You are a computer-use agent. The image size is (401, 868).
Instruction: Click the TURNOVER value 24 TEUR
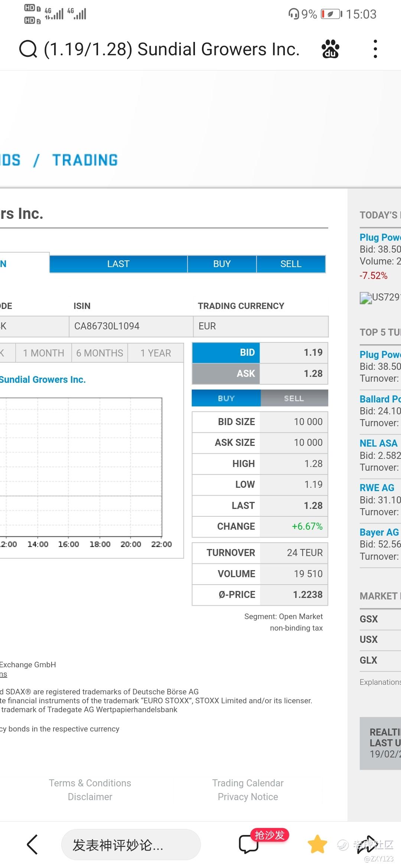pyautogui.click(x=305, y=553)
